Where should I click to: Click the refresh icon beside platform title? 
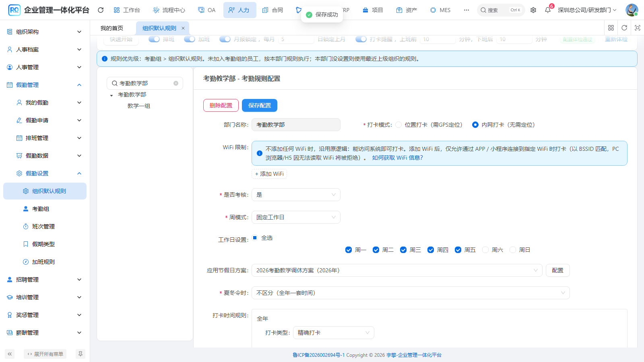[x=101, y=10]
